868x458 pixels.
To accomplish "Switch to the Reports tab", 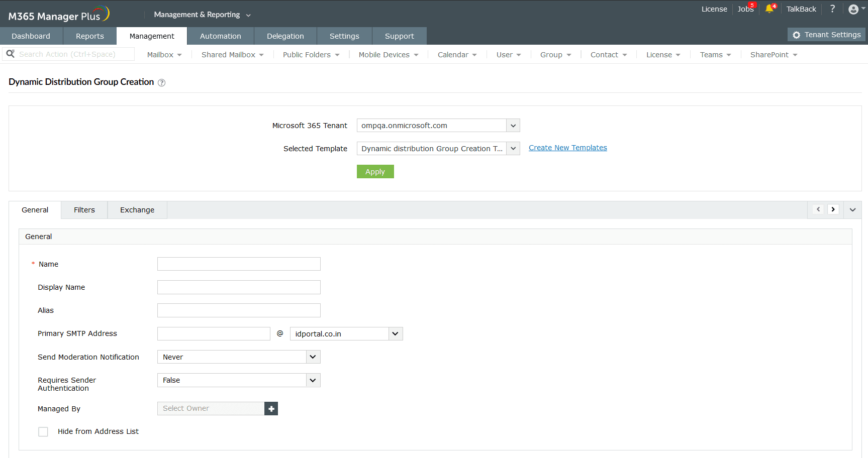I will [x=90, y=36].
